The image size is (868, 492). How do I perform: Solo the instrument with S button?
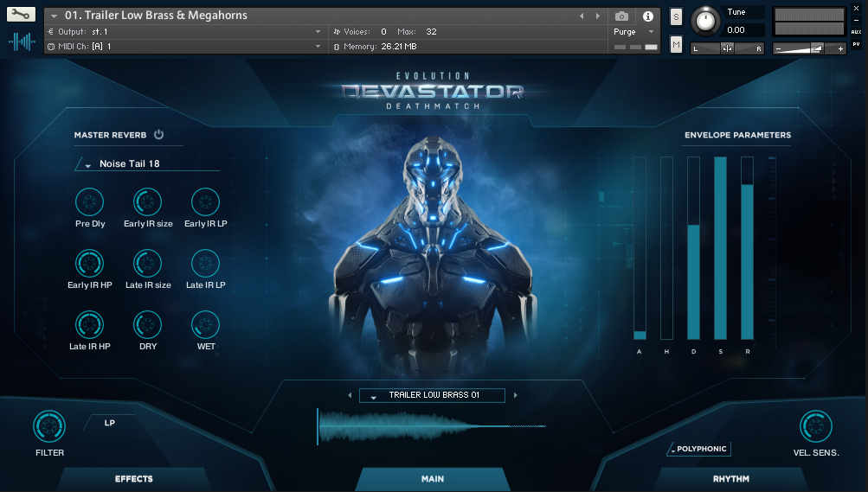(x=676, y=17)
